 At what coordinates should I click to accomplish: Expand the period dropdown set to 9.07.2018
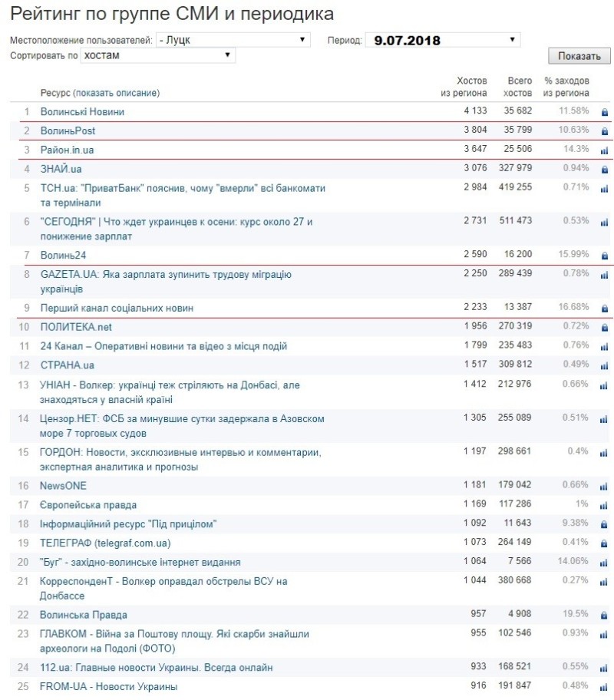pos(443,40)
